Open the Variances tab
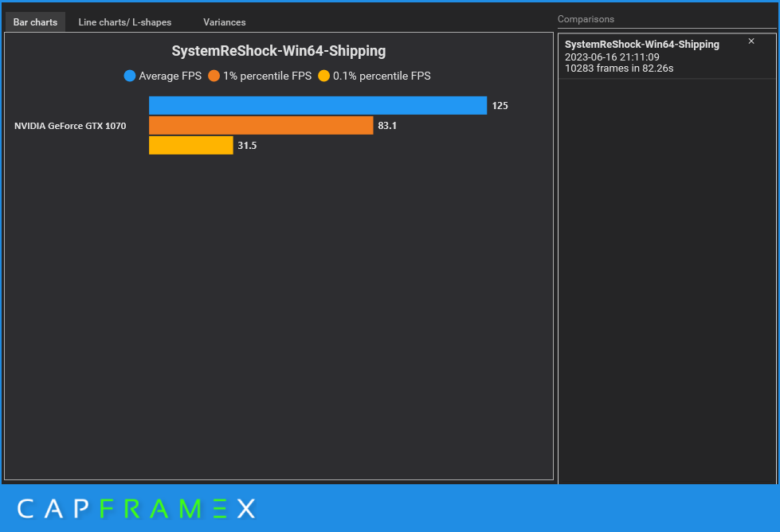The image size is (780, 532). (x=225, y=22)
